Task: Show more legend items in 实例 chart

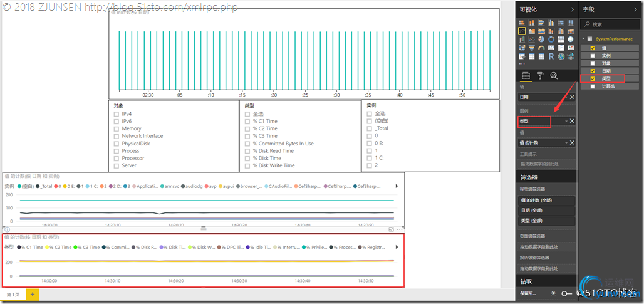Action: click(397, 186)
